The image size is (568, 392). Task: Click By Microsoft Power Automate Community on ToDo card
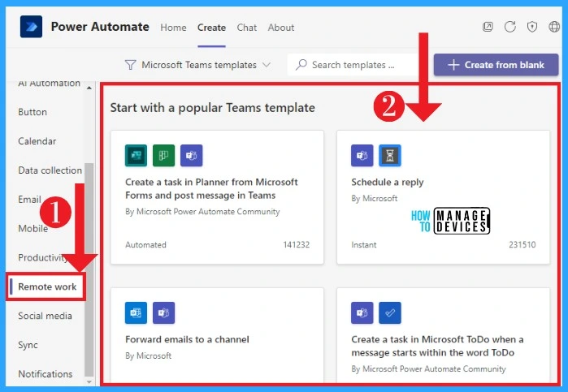click(x=428, y=368)
